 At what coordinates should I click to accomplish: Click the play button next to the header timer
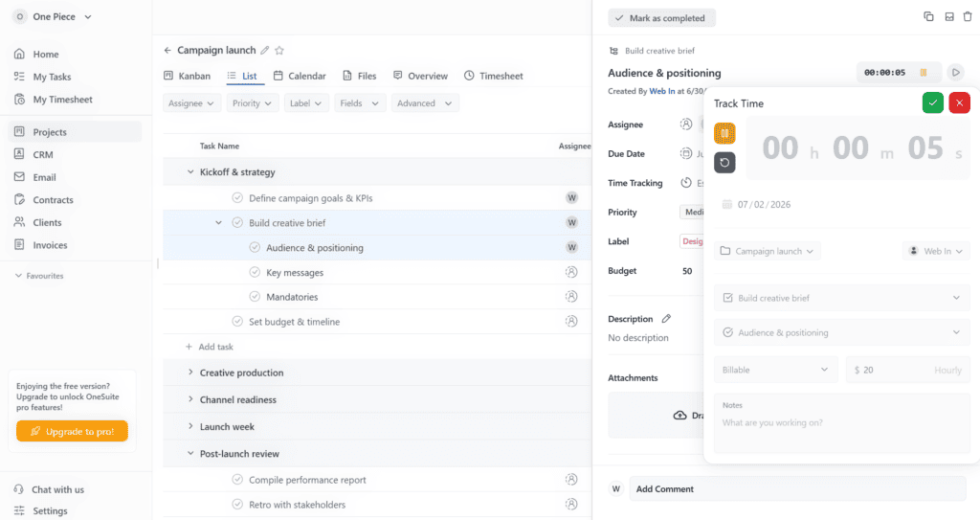[956, 73]
